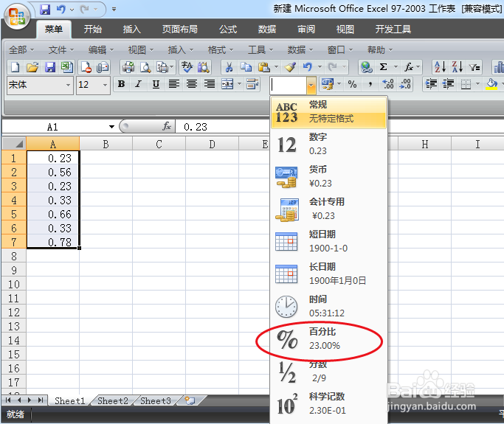Expand the 全部 menu dropdown
Screen dimensions: 504x424
click(21, 50)
